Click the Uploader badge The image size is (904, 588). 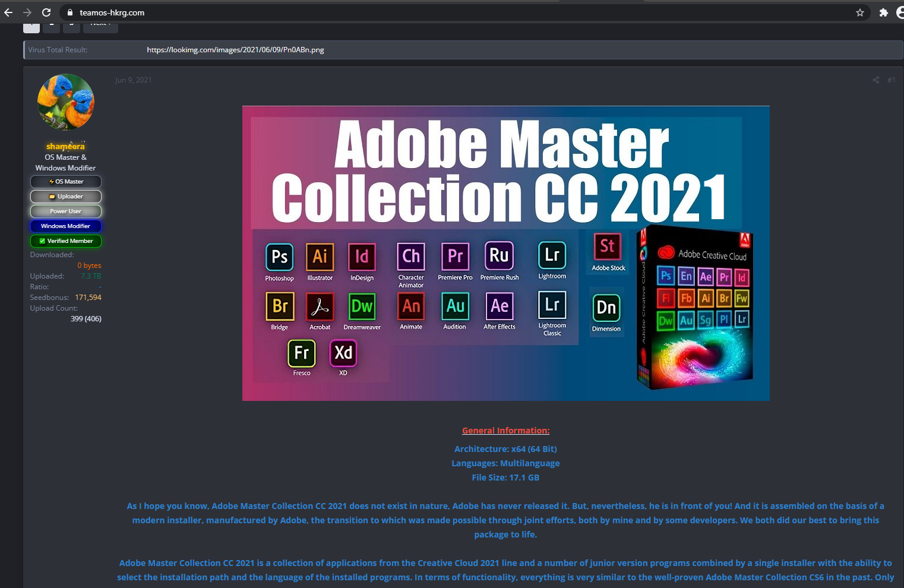coord(66,197)
